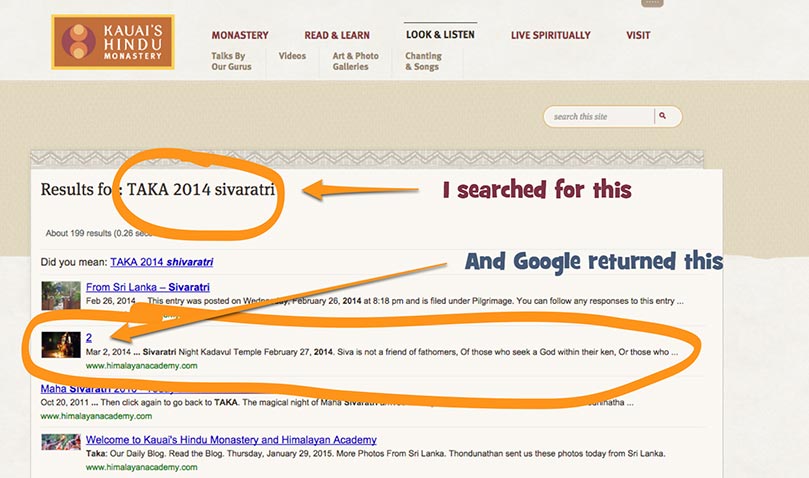The height and width of the screenshot is (478, 809).
Task: Open Art & Photo Galleries
Action: point(355,62)
